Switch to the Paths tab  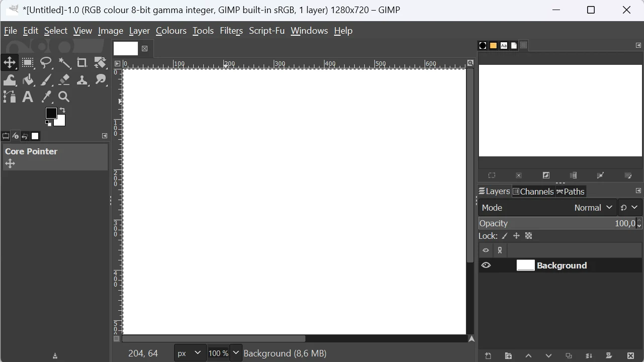(571, 192)
